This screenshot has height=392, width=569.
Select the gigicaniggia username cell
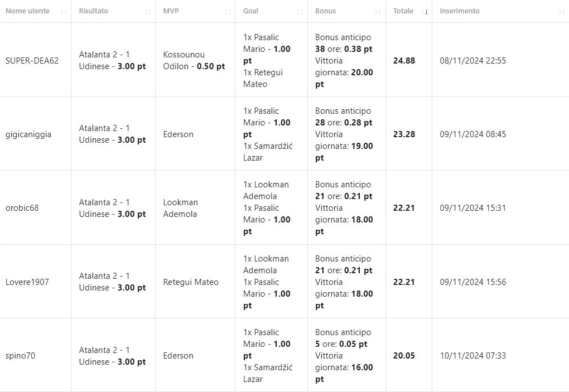tap(28, 134)
